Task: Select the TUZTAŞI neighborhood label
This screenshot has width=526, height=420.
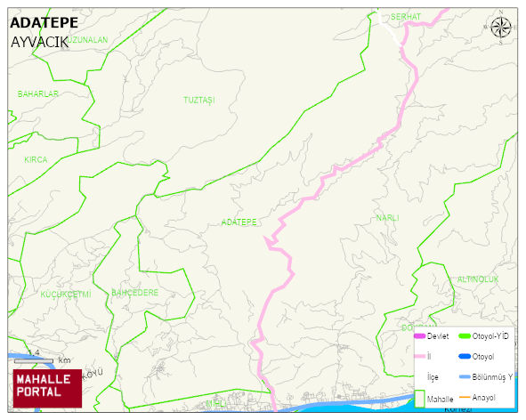Action: [199, 101]
